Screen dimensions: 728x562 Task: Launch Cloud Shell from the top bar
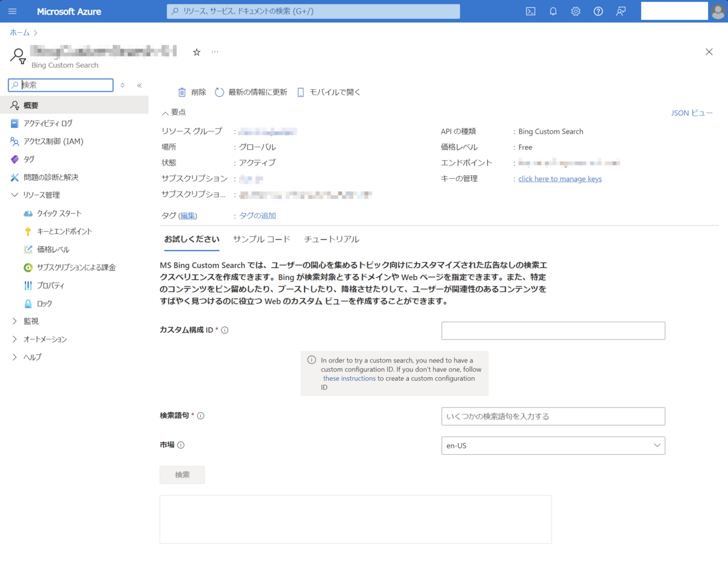pyautogui.click(x=530, y=12)
